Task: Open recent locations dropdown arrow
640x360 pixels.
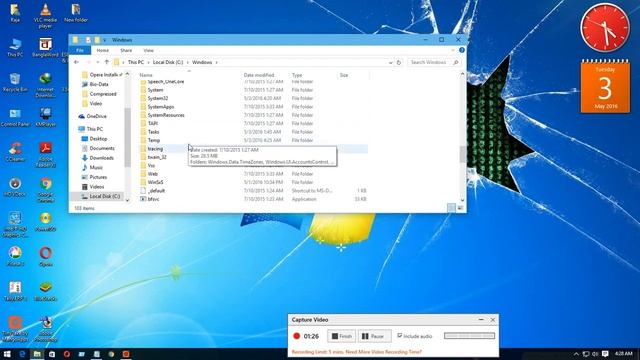Action: click(x=98, y=62)
